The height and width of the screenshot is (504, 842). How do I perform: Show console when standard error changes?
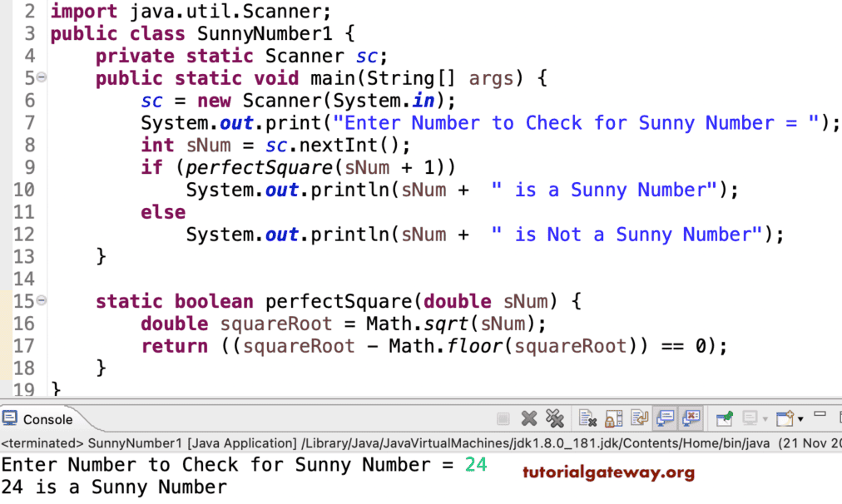(x=691, y=419)
